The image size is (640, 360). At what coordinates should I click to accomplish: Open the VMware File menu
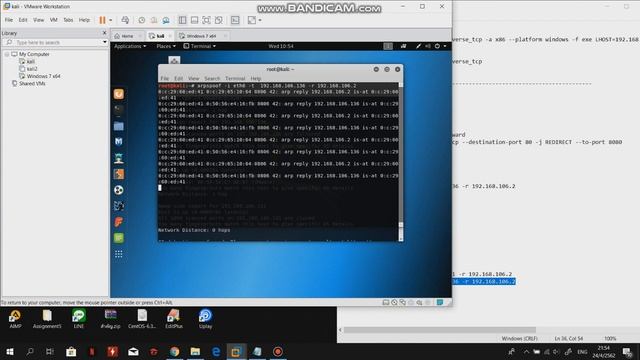coord(9,20)
